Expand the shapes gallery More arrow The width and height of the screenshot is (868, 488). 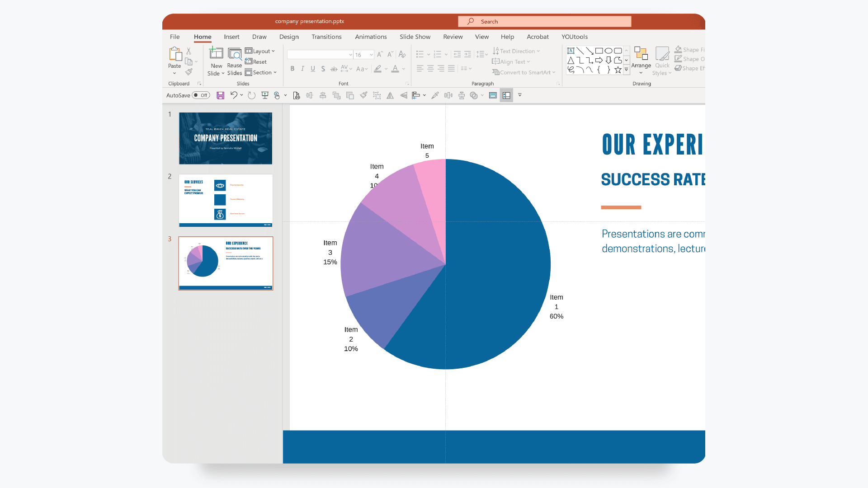(x=626, y=70)
